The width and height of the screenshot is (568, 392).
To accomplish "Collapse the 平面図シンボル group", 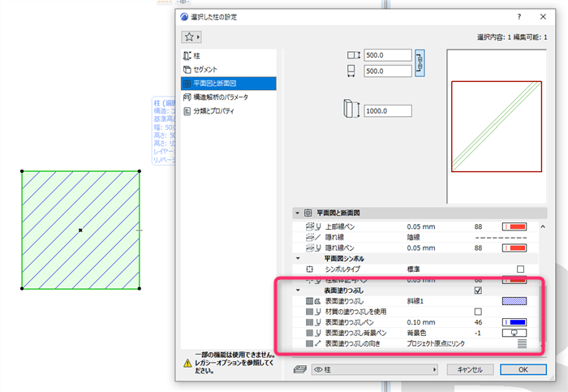I will [298, 259].
